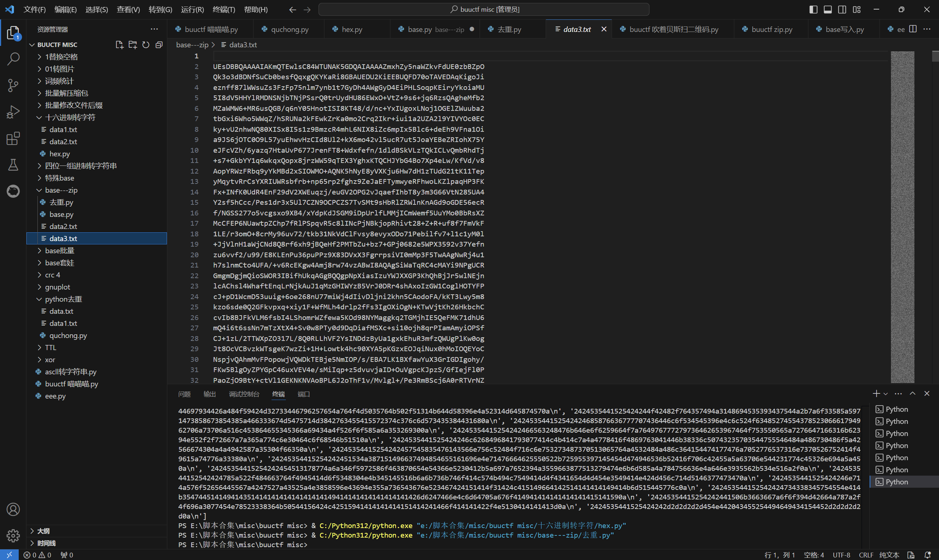Viewport: 939px width, 560px height.
Task: Open explorer panel more actions ellipsis
Action: pos(154,29)
